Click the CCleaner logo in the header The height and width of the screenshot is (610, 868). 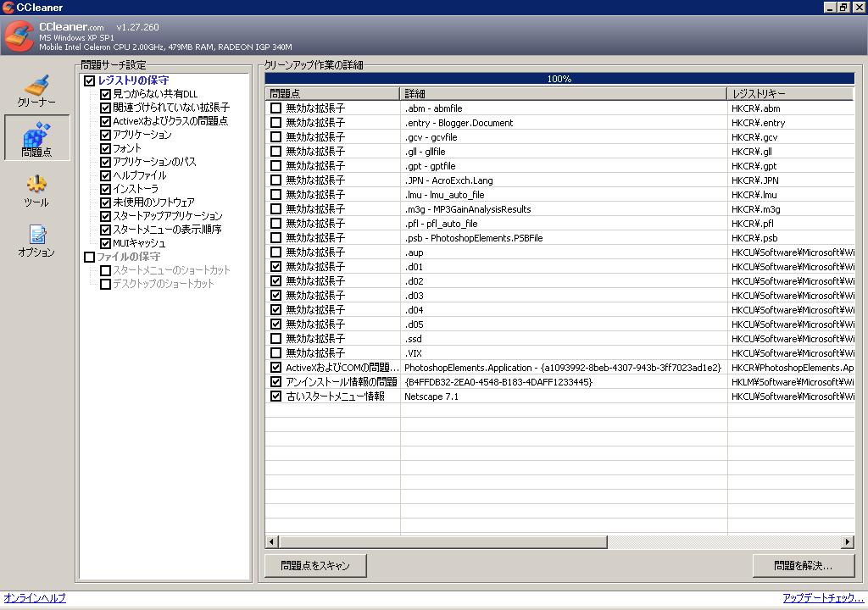19,36
